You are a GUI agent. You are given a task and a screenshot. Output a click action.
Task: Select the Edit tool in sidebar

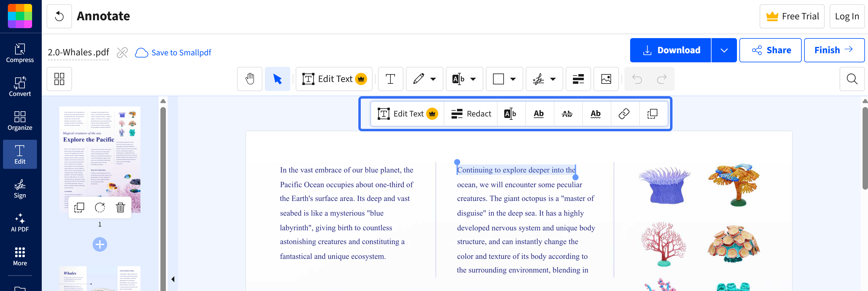[x=20, y=154]
